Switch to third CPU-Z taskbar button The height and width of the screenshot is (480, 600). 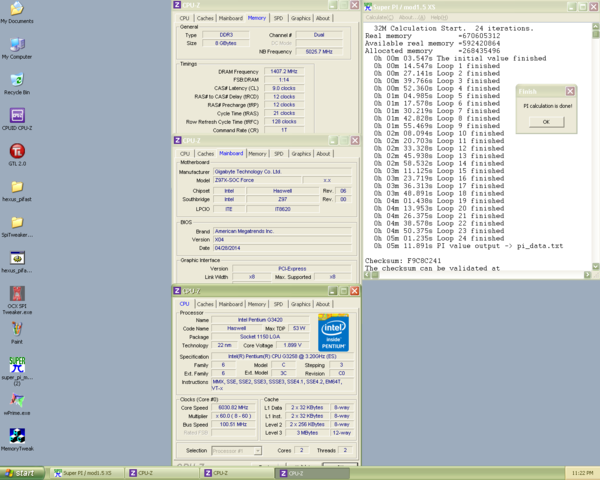pyautogui.click(x=312, y=473)
